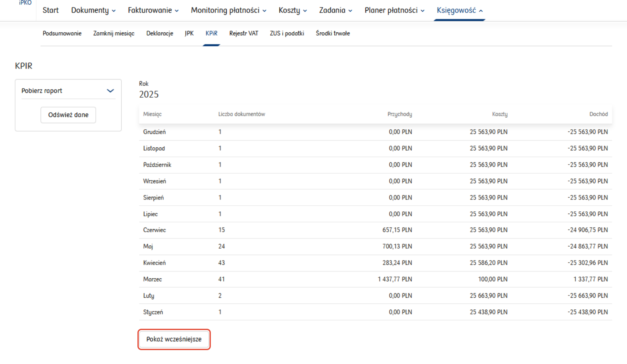627x364 pixels.
Task: Go to ZUS i podatki tab
Action: [x=287, y=33]
